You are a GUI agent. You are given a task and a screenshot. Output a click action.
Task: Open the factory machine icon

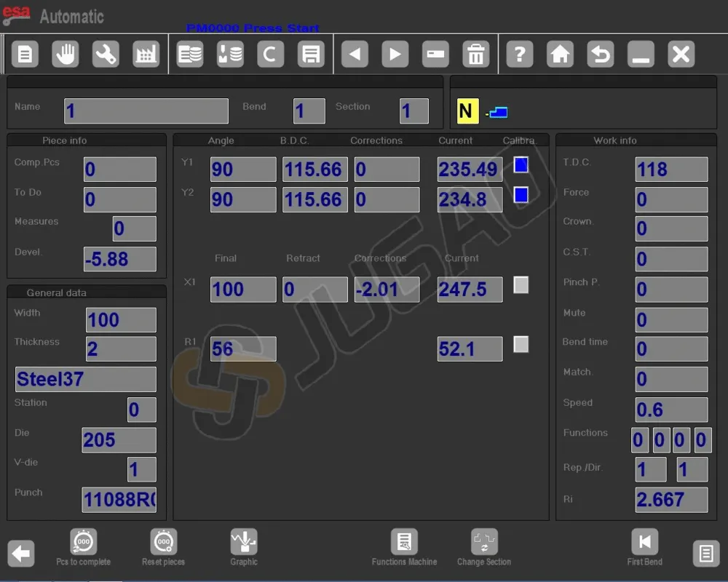[x=146, y=55]
